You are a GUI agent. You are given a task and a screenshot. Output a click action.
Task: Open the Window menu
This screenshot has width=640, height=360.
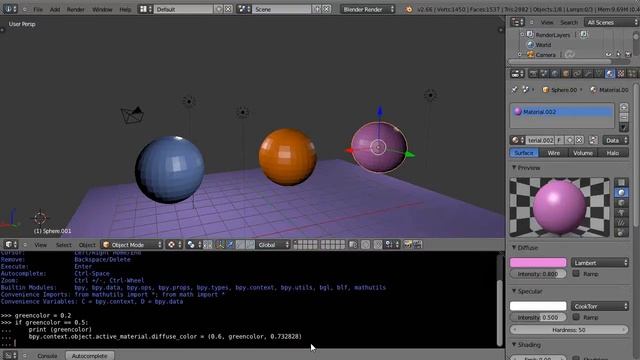click(102, 9)
